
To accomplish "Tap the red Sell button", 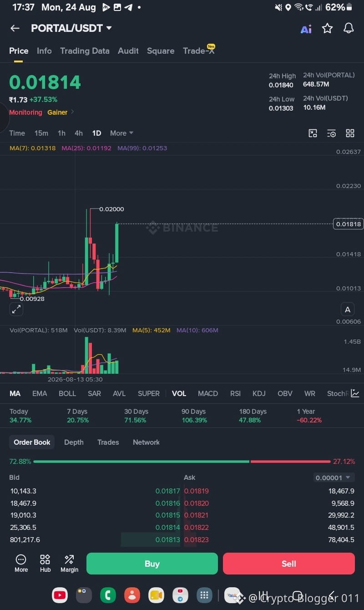I will 289,564.
